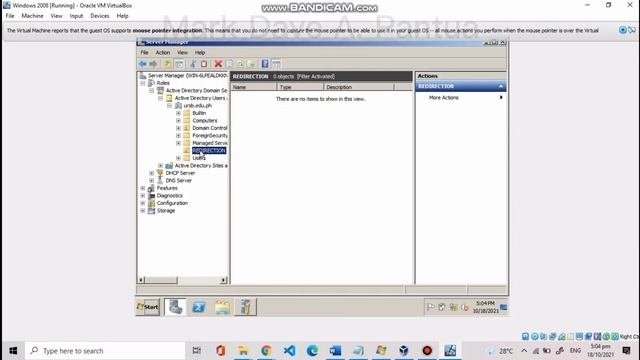Open the View menu in Server Manager
The width and height of the screenshot is (640, 360).
click(182, 53)
